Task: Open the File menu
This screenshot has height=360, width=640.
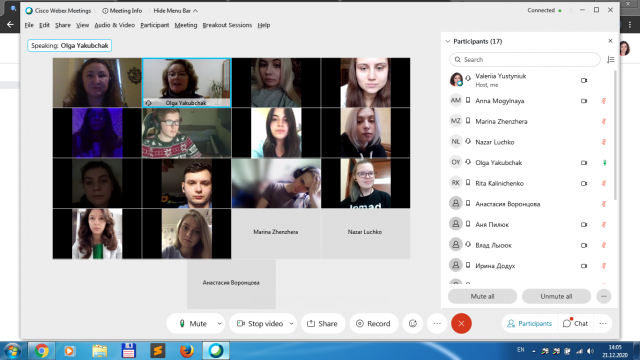Action: point(29,25)
